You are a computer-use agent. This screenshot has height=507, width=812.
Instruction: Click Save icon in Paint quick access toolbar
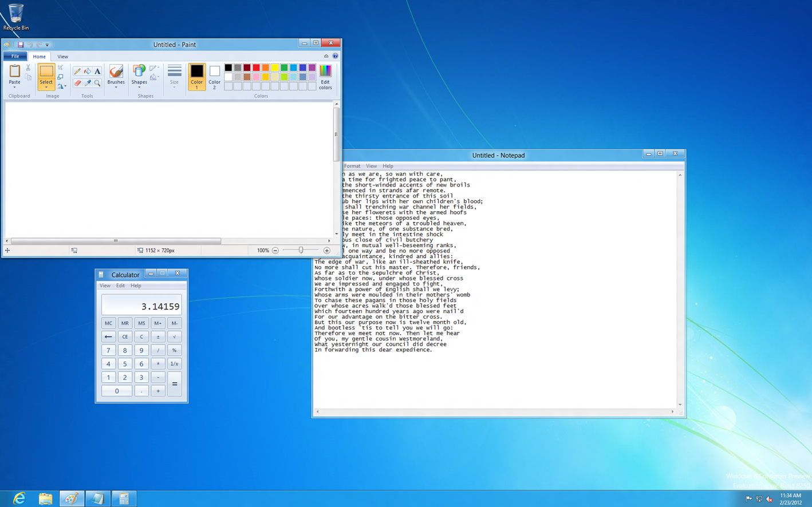pos(21,45)
